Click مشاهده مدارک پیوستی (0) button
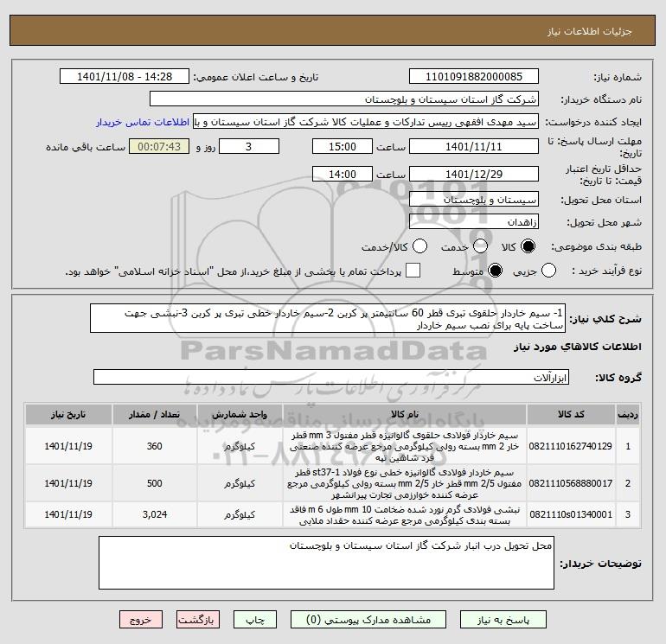Viewport: 666px width, 644px height. pos(368,620)
